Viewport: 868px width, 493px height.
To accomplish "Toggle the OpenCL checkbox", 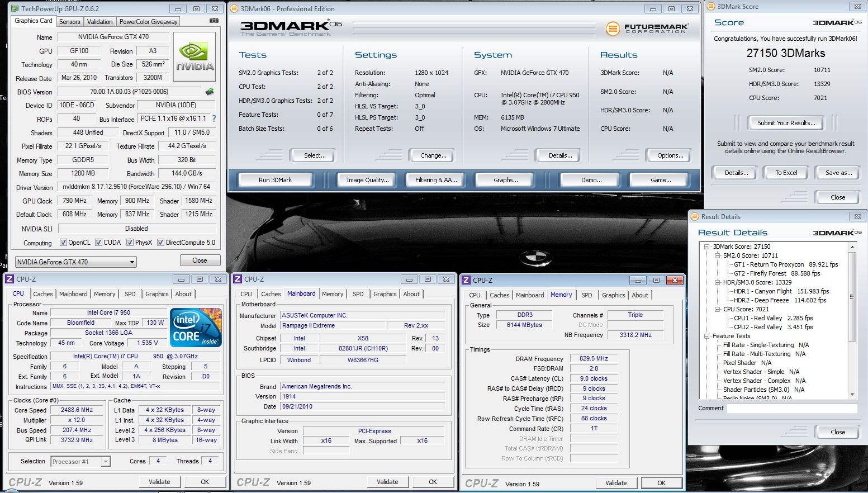I will click(x=63, y=243).
